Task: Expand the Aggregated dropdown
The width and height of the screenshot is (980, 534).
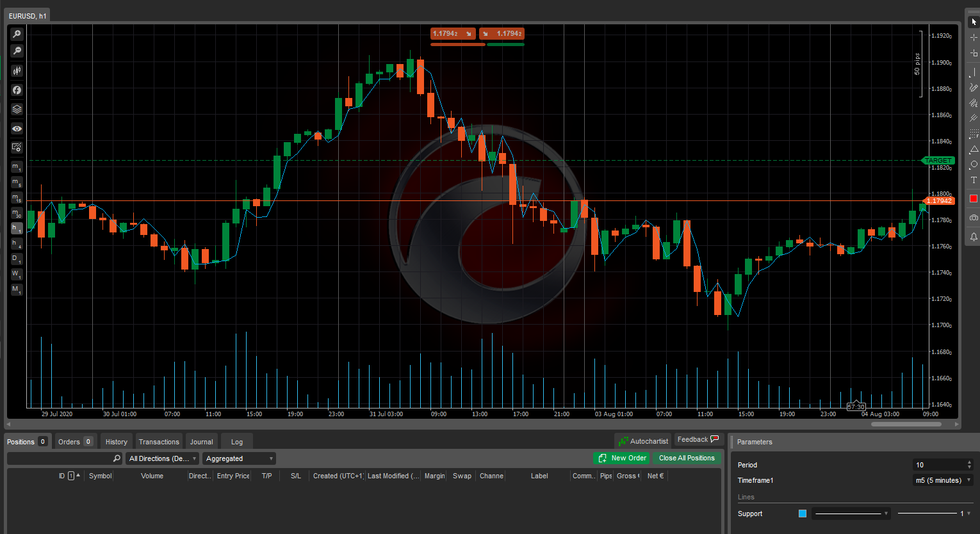Action: click(x=239, y=458)
